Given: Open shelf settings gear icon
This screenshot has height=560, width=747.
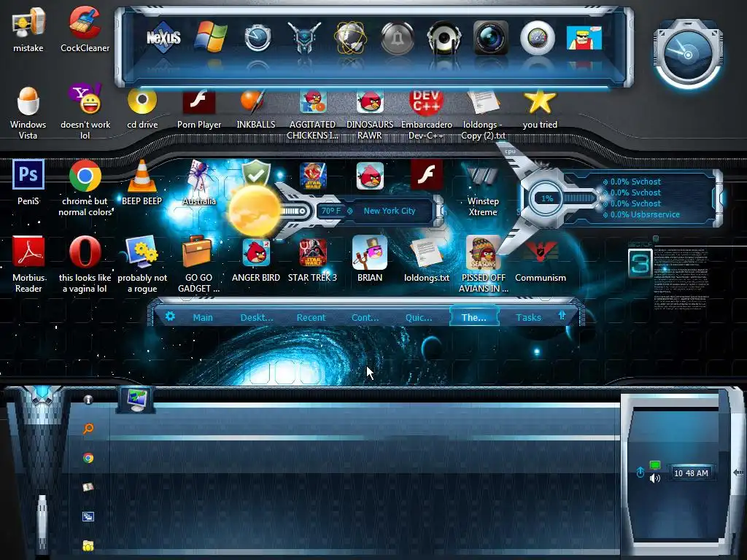Looking at the screenshot, I should (170, 316).
